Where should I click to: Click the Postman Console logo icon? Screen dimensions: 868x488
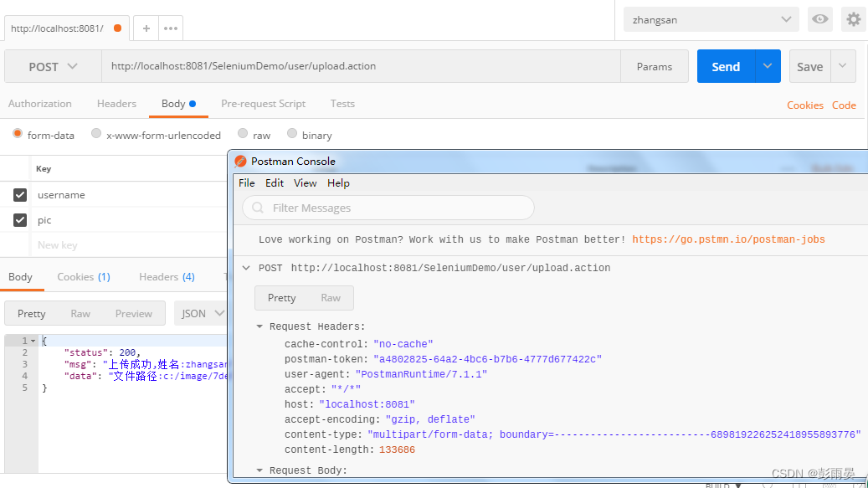240,161
